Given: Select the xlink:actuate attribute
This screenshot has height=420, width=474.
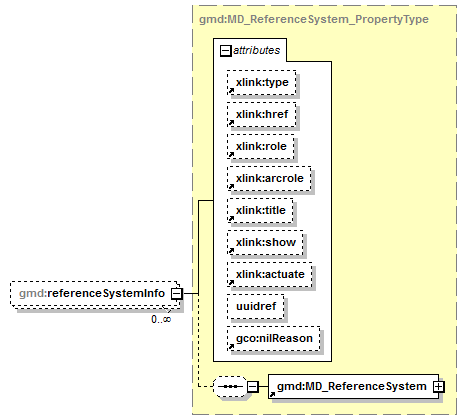Looking at the screenshot, I should click(270, 274).
